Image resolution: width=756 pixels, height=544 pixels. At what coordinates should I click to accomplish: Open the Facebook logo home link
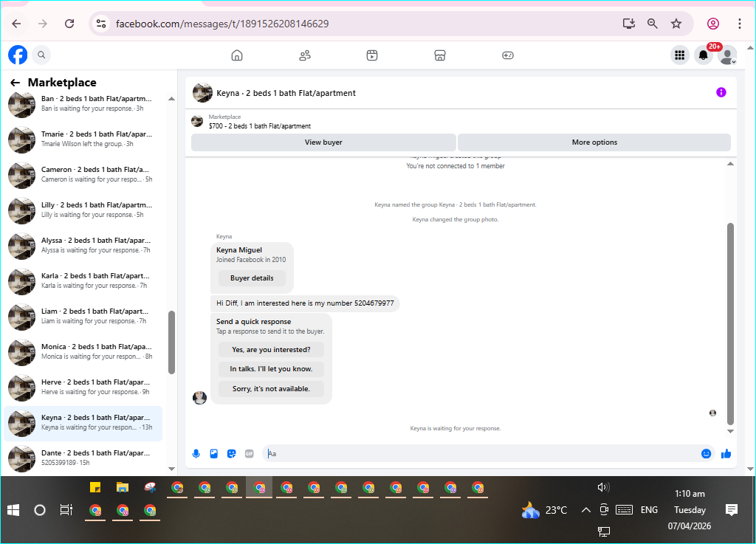pos(18,55)
